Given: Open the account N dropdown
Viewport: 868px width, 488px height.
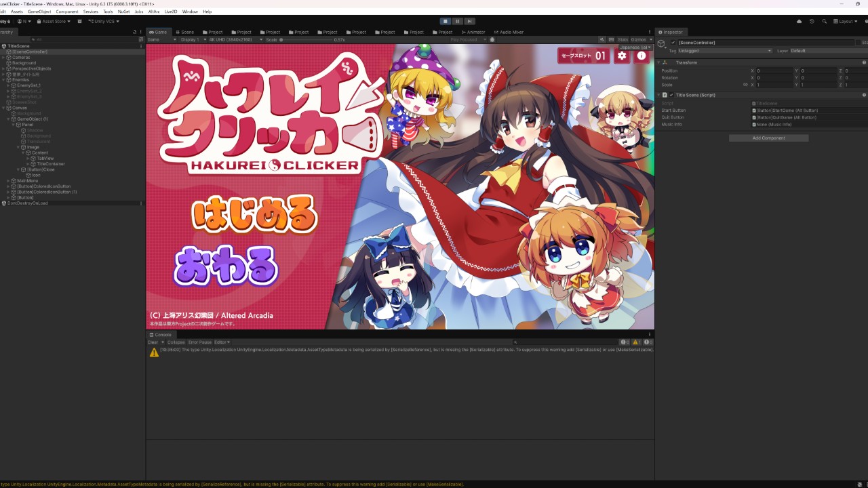Looking at the screenshot, I should coord(25,21).
